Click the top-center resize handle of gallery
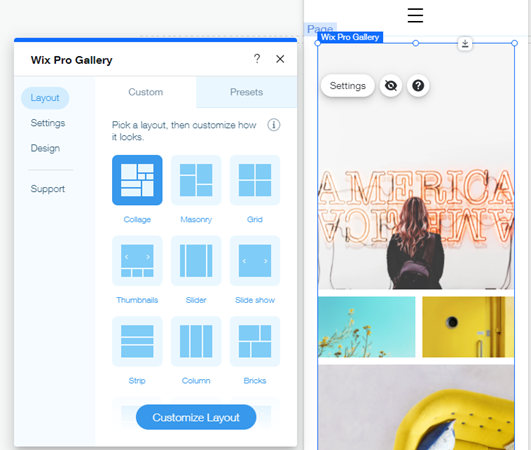This screenshot has width=531, height=450. tap(416, 43)
